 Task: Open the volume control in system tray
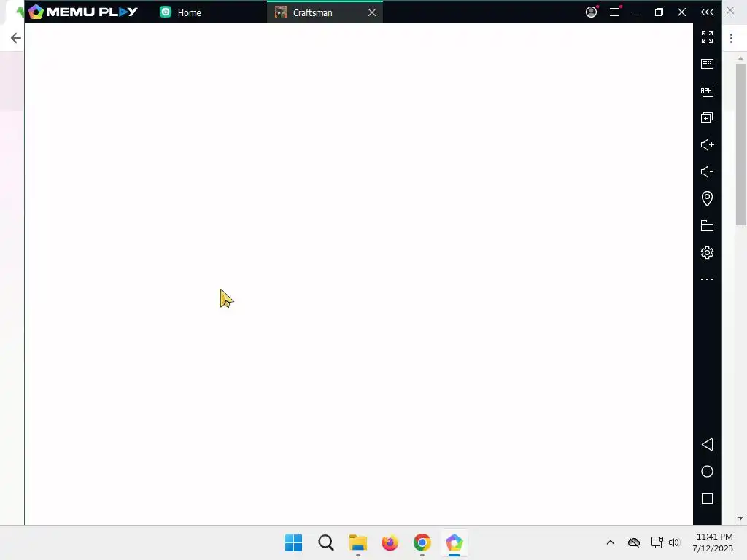674,542
